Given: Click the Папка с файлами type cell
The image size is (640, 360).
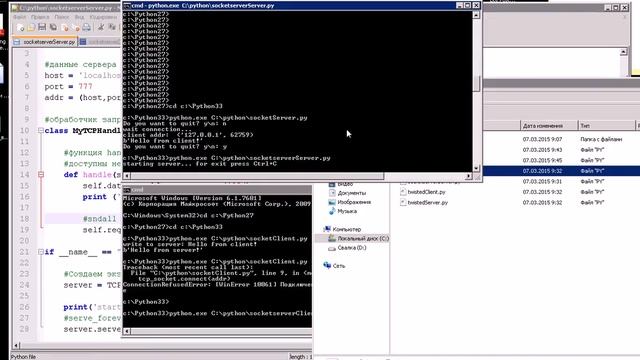Looking at the screenshot, I should (x=601, y=139).
